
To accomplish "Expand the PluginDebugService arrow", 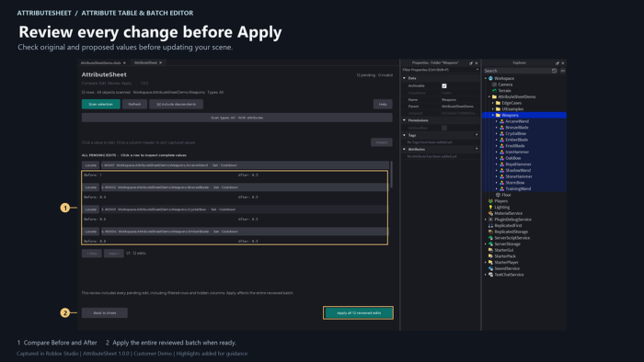I will pyautogui.click(x=486, y=220).
